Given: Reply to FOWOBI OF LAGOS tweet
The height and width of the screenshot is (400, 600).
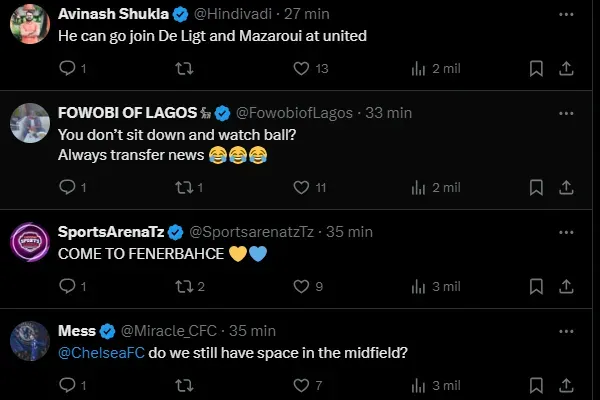Looking at the screenshot, I should tap(68, 187).
